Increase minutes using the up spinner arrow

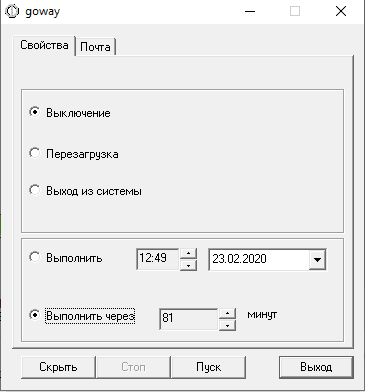pos(227,314)
